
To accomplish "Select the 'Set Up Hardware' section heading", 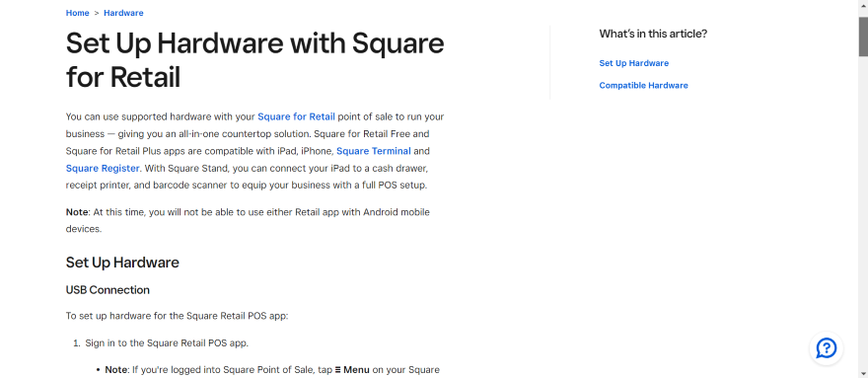I will [122, 263].
